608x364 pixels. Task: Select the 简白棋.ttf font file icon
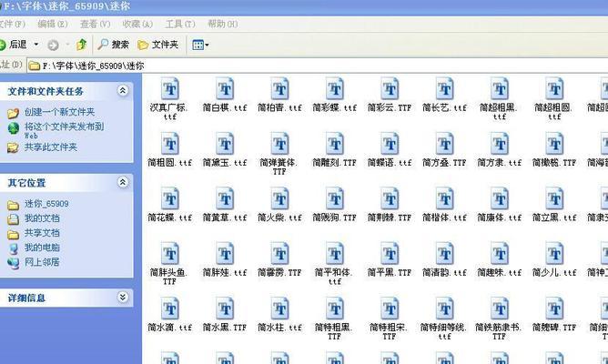tap(225, 89)
